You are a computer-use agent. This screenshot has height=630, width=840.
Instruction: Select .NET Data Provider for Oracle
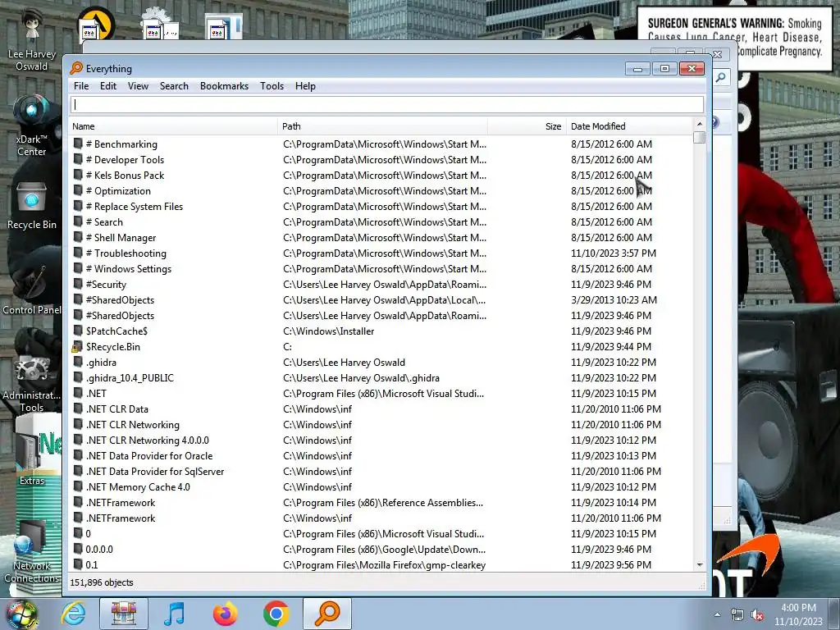[149, 455]
